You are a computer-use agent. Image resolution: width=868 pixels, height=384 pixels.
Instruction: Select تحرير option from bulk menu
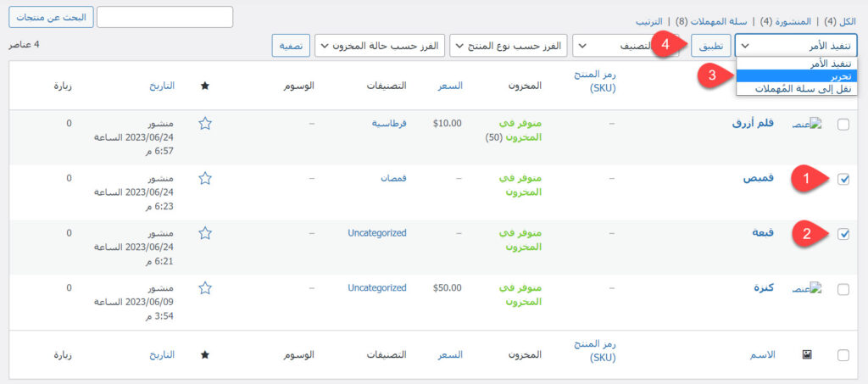[x=796, y=76]
